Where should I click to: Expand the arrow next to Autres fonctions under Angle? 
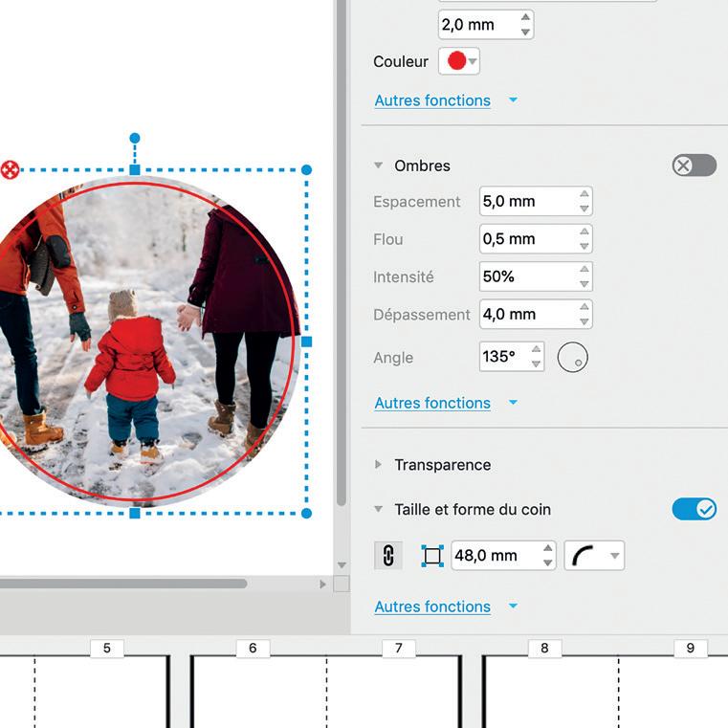[x=513, y=402]
